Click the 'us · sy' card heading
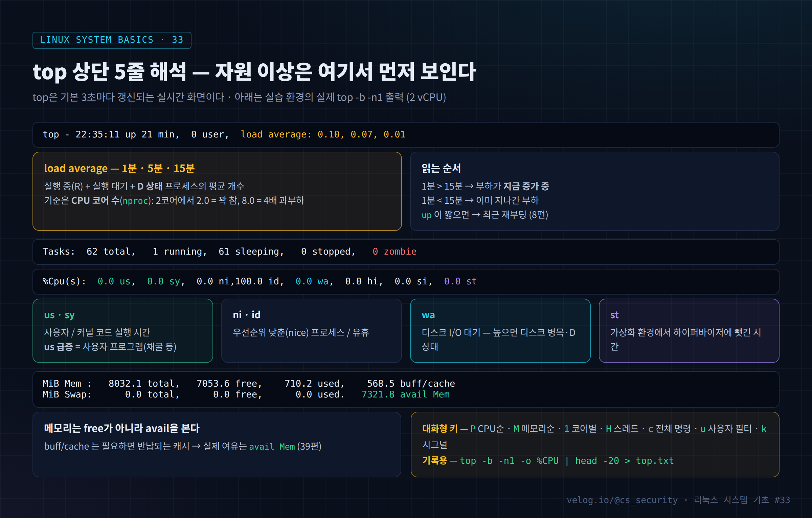 pyautogui.click(x=60, y=315)
